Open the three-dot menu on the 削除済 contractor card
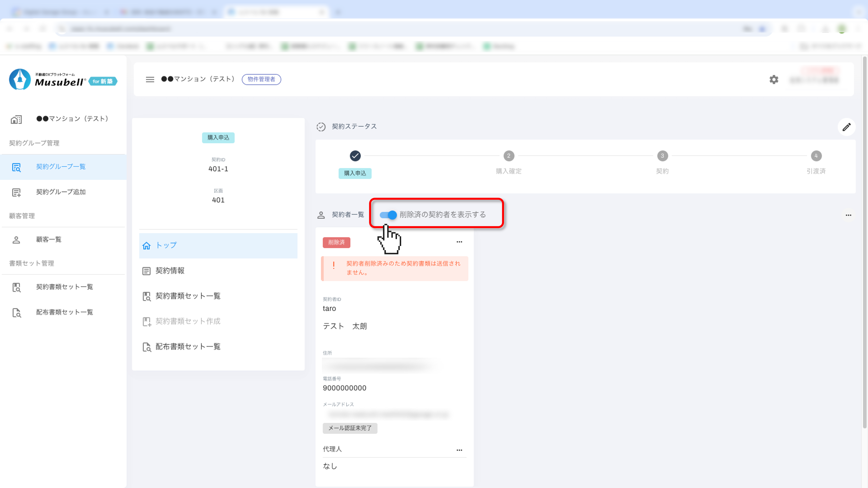The width and height of the screenshot is (868, 488). 459,242
